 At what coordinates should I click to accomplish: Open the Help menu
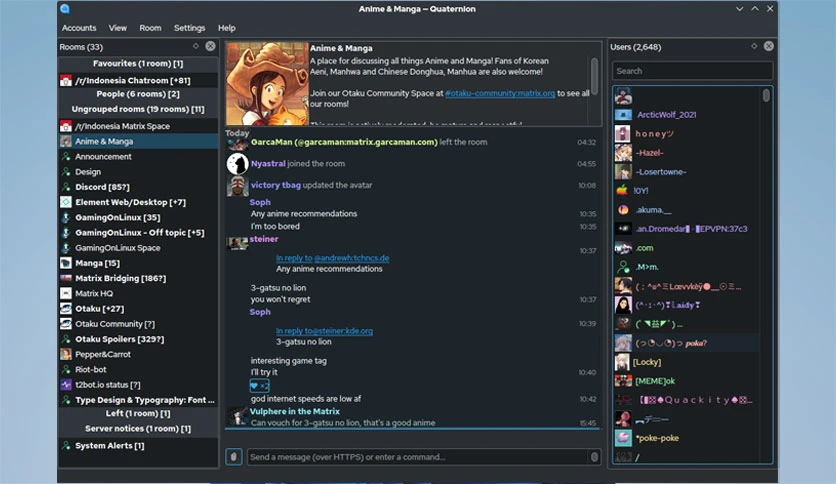click(x=227, y=28)
